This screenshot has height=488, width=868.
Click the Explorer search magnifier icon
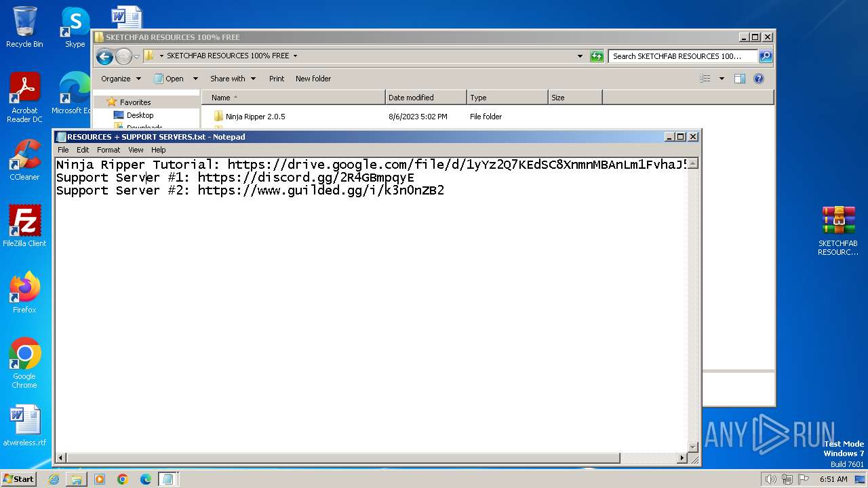click(765, 56)
